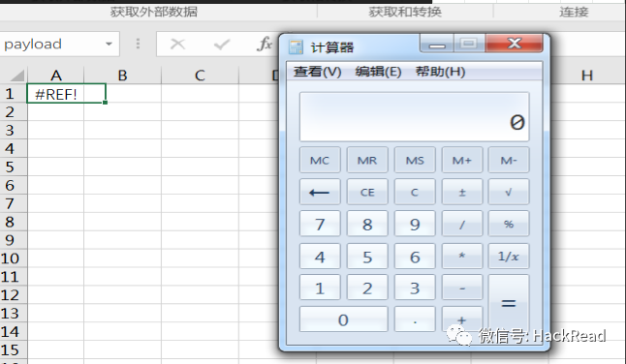Click the calculator title bar icon
Screen dimensions: 626x364
tap(296, 47)
